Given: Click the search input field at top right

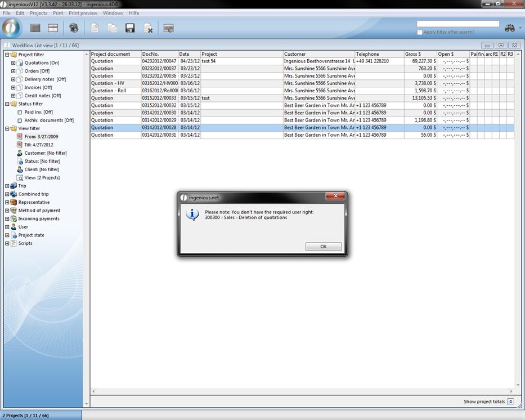Looking at the screenshot, I should 457,24.
